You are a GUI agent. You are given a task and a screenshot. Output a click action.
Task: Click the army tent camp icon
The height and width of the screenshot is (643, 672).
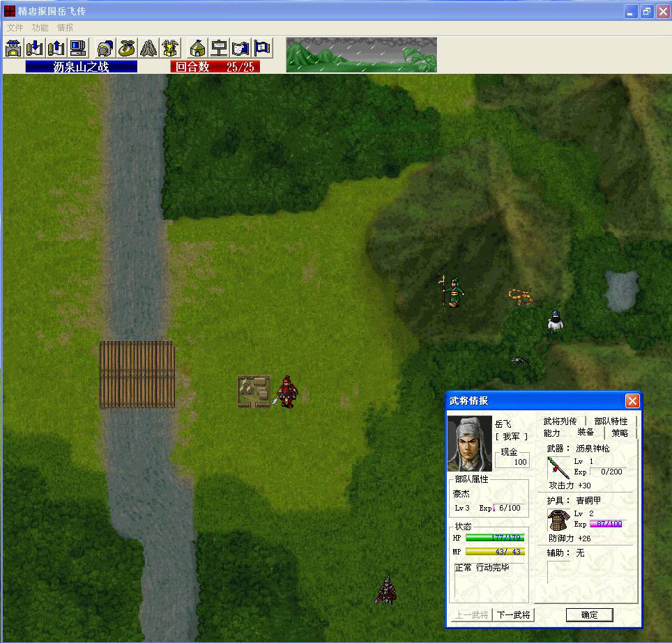coord(197,48)
